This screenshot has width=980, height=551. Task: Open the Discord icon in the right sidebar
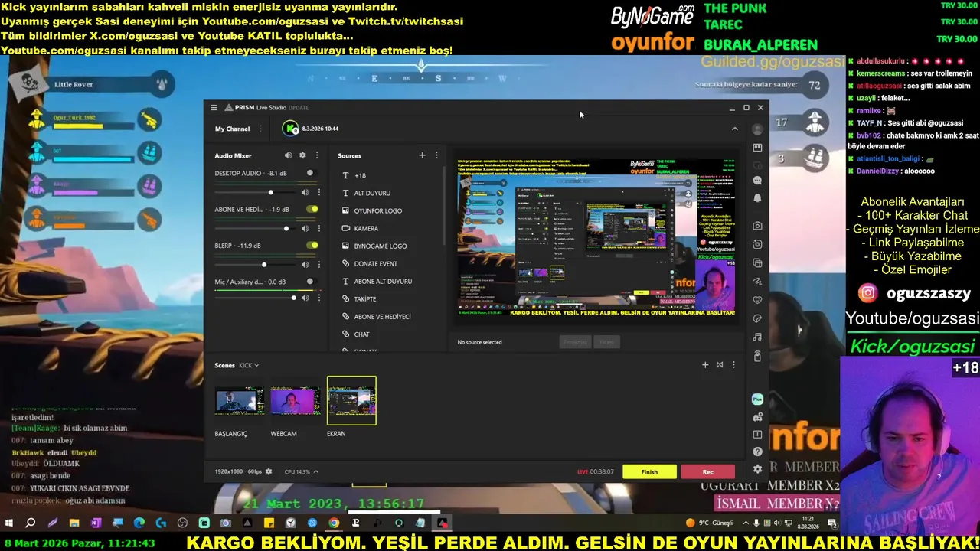[757, 417]
